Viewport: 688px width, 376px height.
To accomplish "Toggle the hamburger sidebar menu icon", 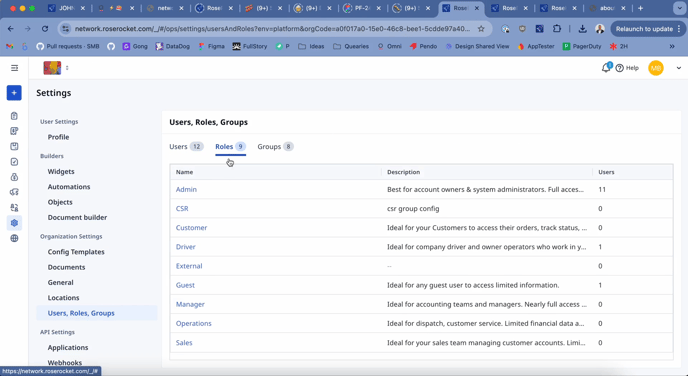I will coord(14,68).
